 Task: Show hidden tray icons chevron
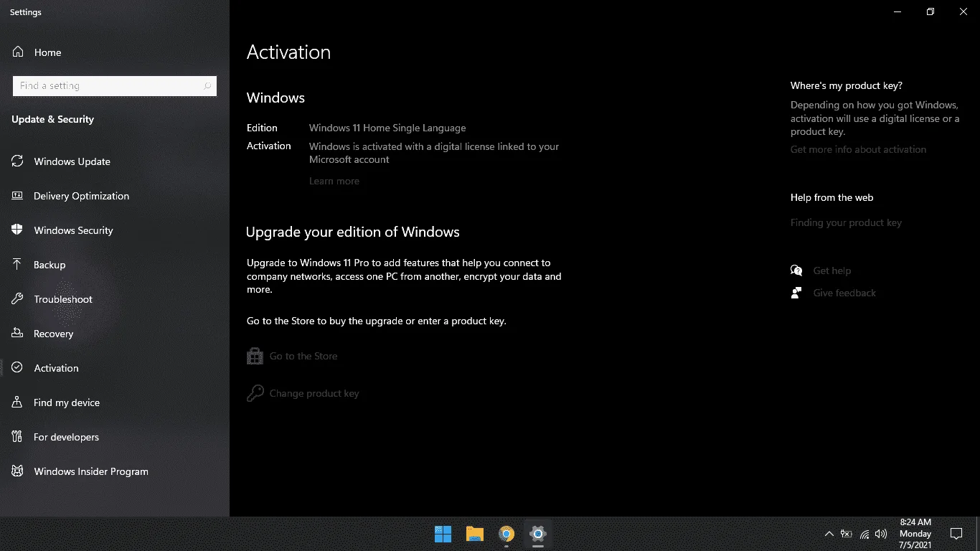(829, 534)
